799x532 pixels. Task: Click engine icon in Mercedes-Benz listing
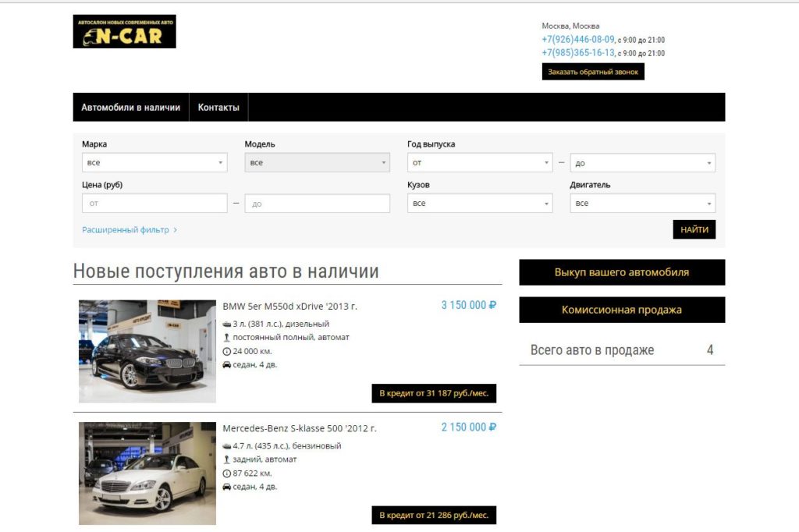pos(227,446)
